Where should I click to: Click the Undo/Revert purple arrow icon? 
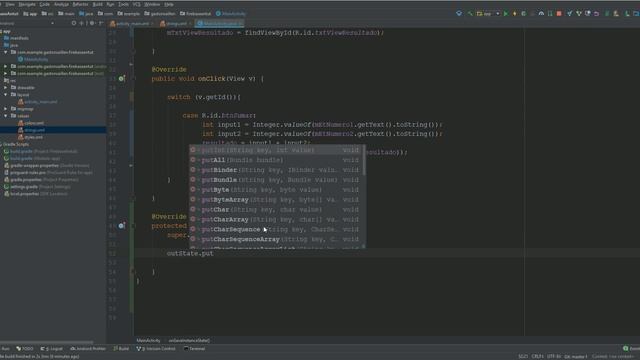pyautogui.click(x=597, y=13)
